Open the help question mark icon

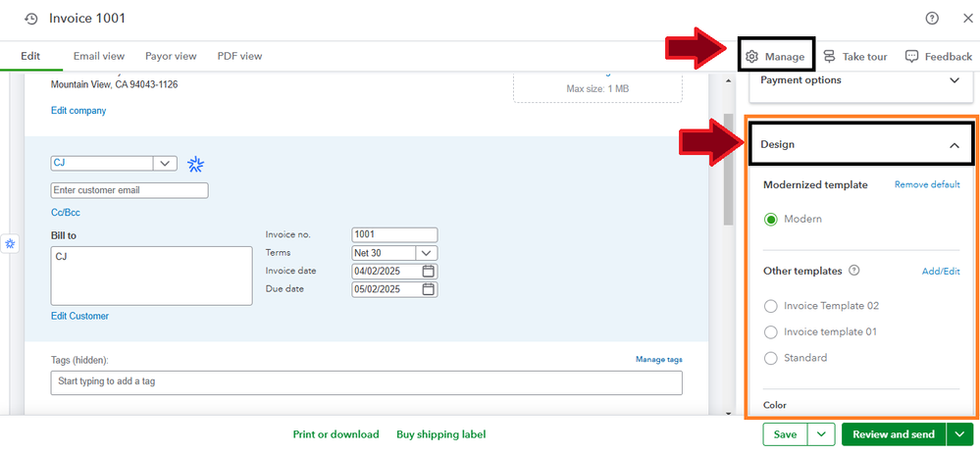point(932,19)
